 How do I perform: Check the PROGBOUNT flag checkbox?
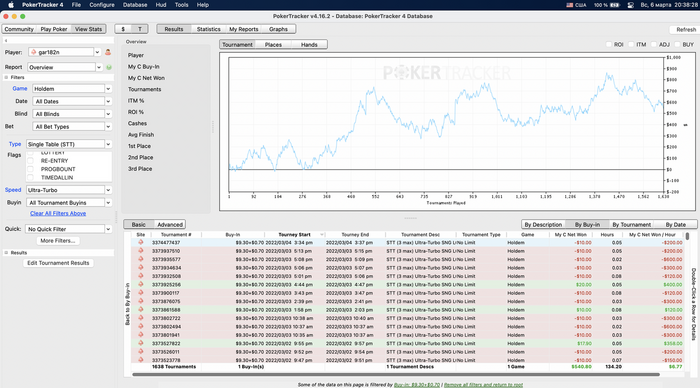(x=30, y=169)
